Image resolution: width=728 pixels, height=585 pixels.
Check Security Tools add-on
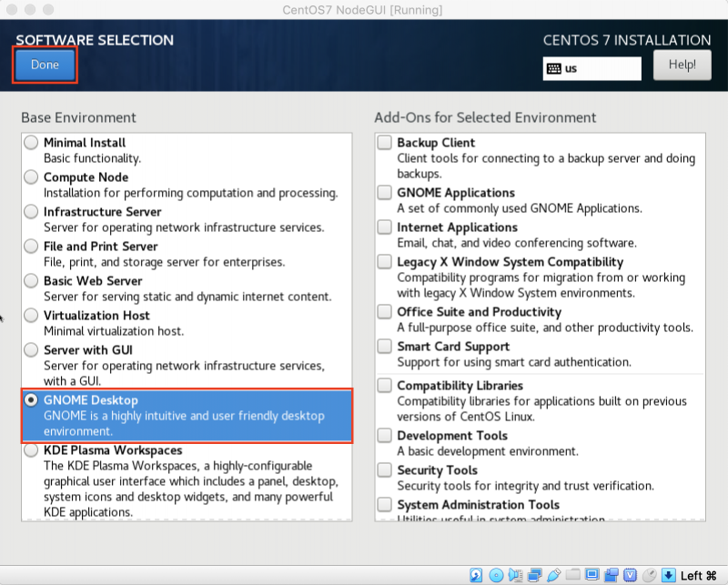point(384,469)
